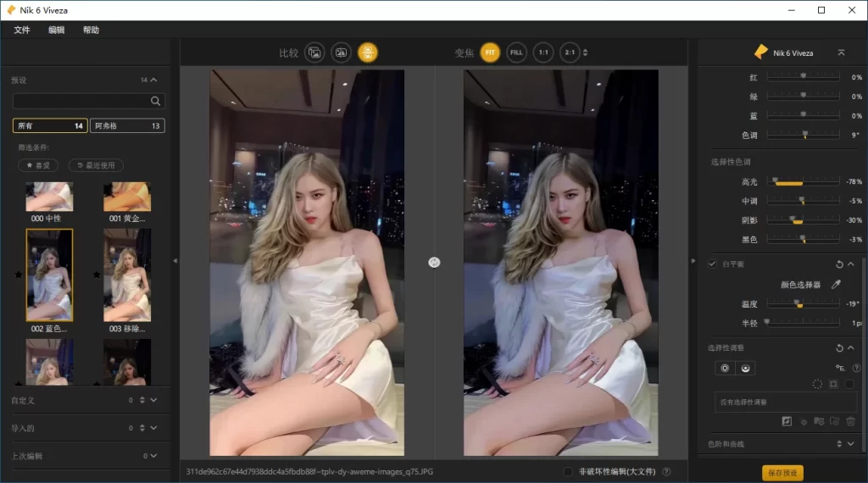
Task: Uncheck the 白平衡 checkbox
Action: (x=712, y=264)
